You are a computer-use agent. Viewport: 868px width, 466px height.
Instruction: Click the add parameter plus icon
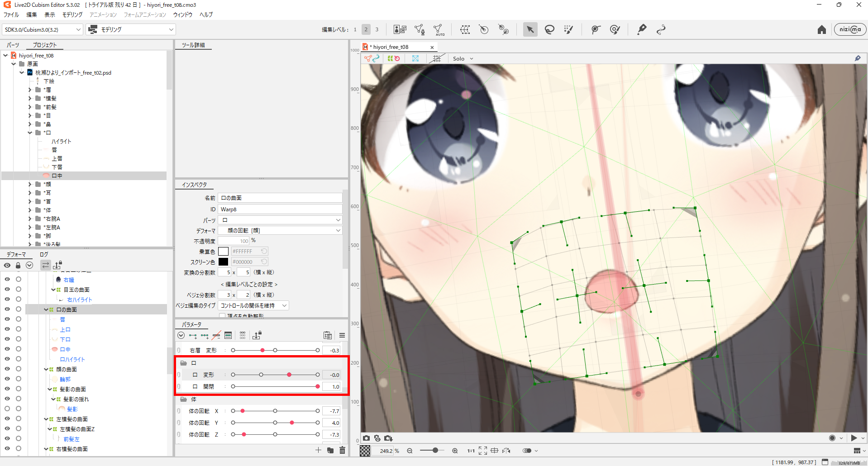[318, 450]
